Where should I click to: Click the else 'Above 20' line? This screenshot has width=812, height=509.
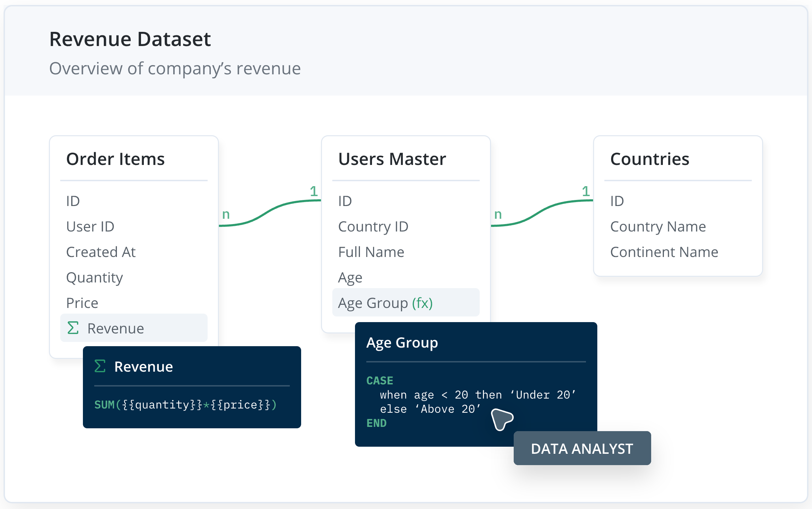click(x=430, y=409)
